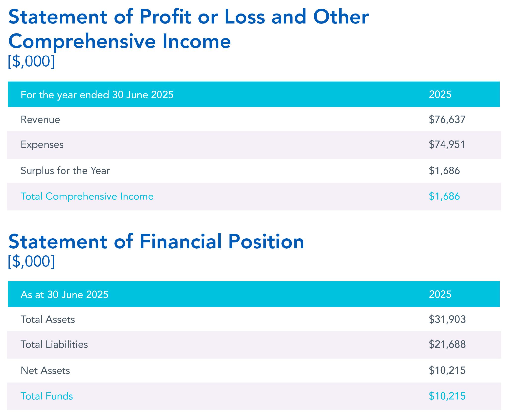
Task: Select the Surplus for the Year amount
Action: pos(444,171)
